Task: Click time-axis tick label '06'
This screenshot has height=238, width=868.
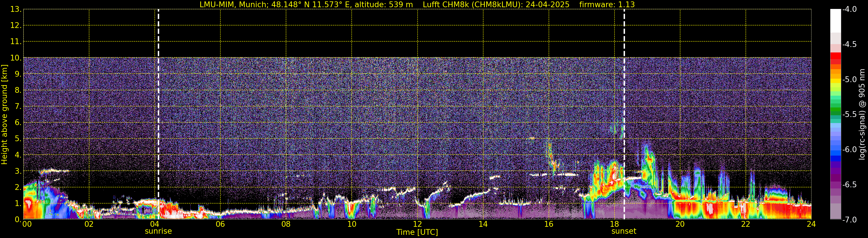Action: pos(220,224)
